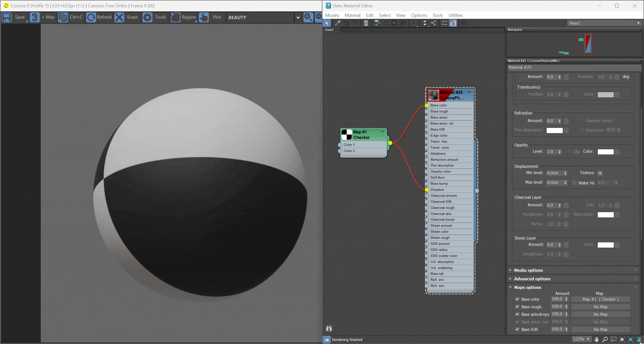Uncheck Base color map checkbox
The width and height of the screenshot is (644, 344).
tap(517, 299)
